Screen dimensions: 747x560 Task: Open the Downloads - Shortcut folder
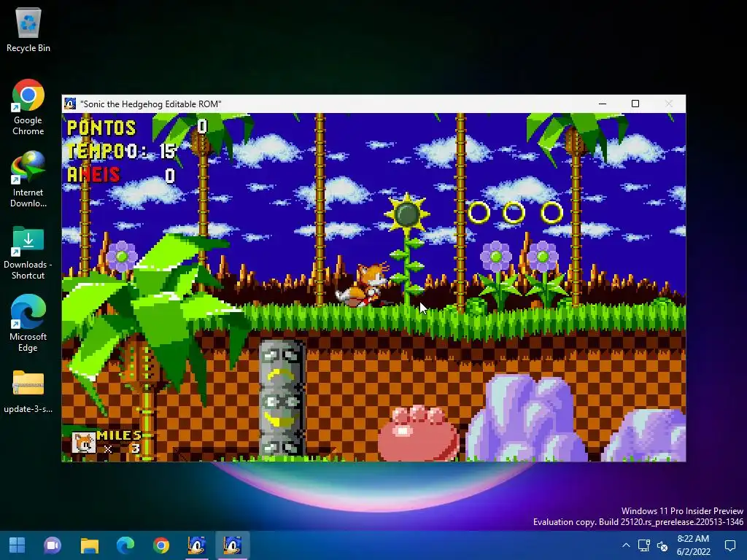pyautogui.click(x=28, y=252)
